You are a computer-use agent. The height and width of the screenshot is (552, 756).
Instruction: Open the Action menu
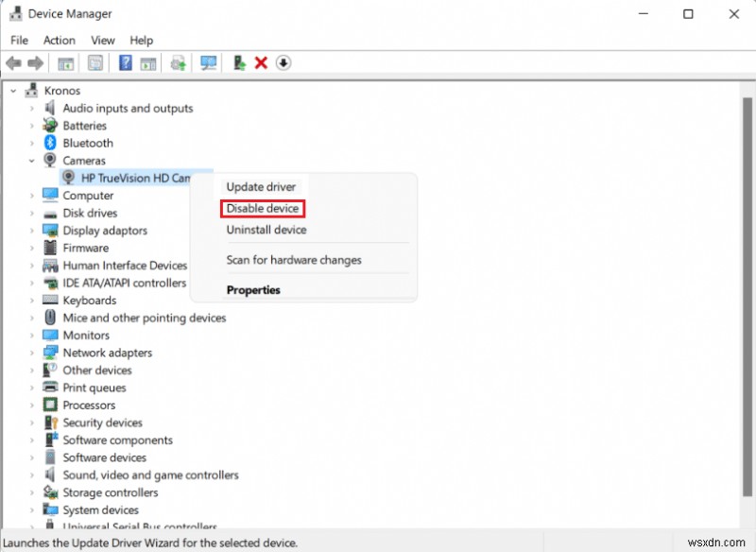tap(59, 40)
